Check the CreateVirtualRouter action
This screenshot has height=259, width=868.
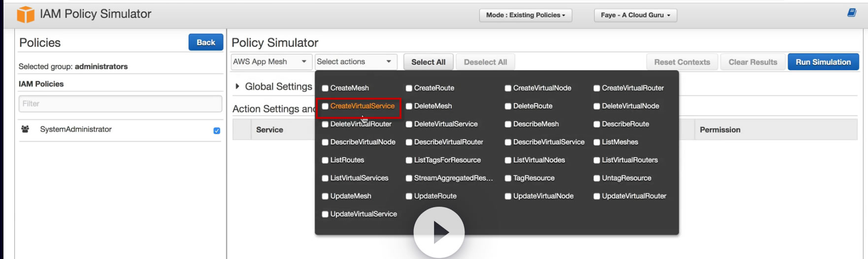(597, 88)
